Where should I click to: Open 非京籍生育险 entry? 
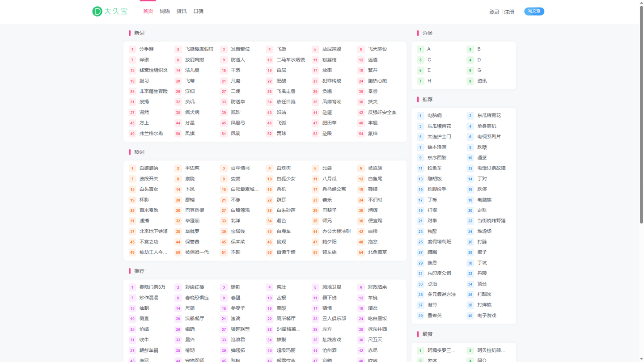pos(153,91)
